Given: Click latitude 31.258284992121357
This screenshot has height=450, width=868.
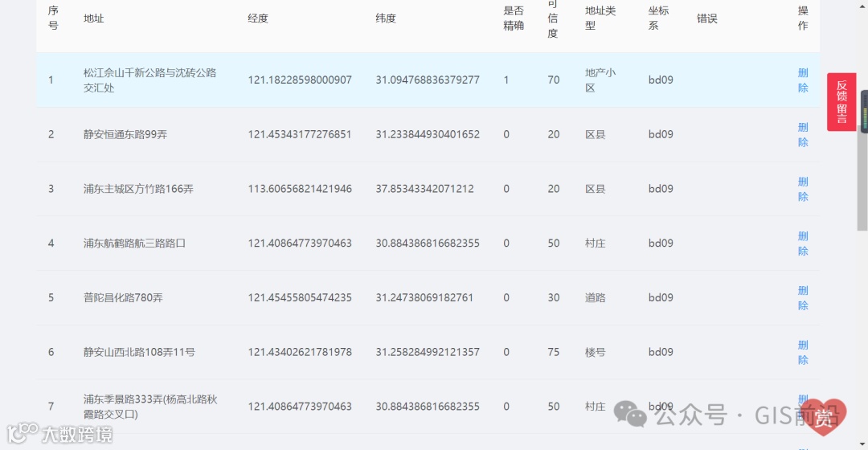Looking at the screenshot, I should 428,353.
